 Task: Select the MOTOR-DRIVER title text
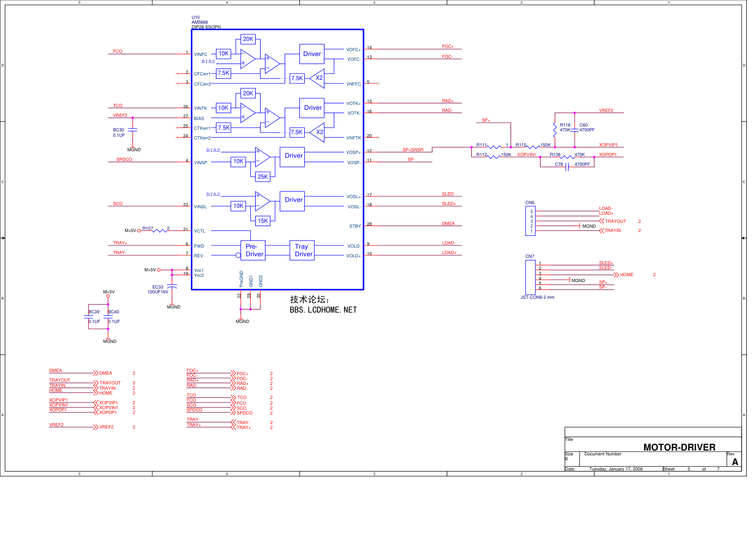coord(679,447)
